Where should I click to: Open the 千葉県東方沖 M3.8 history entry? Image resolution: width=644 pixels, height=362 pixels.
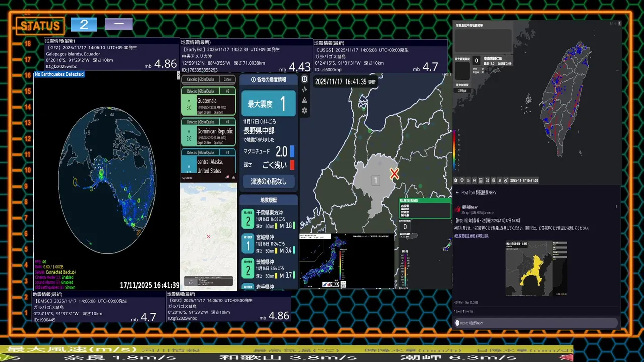(269, 219)
